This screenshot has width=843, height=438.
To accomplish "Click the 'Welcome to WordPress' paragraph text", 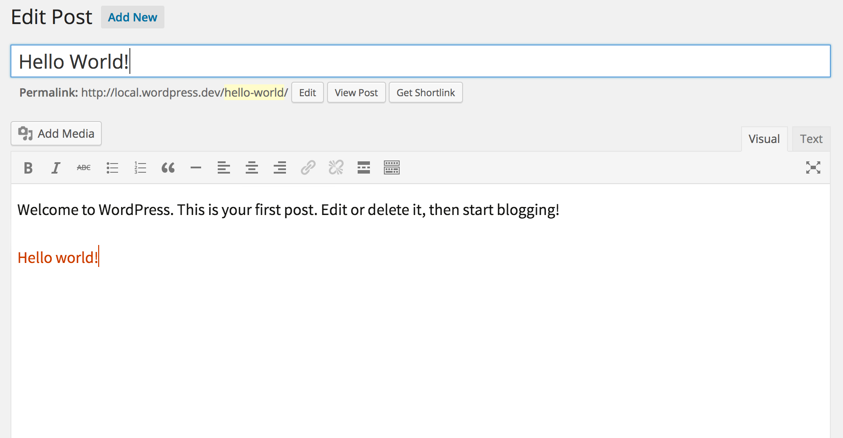I will 288,210.
